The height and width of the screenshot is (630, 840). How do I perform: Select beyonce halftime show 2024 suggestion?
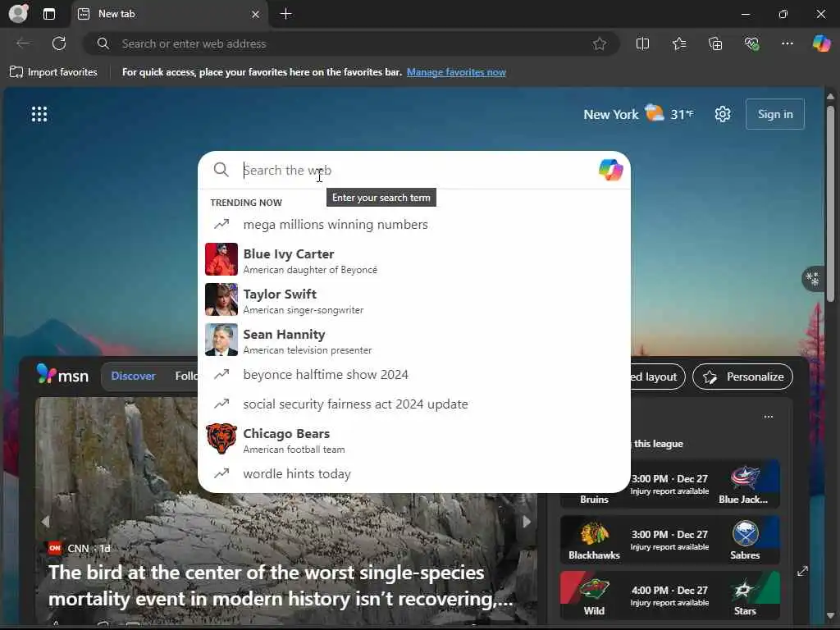[414, 374]
